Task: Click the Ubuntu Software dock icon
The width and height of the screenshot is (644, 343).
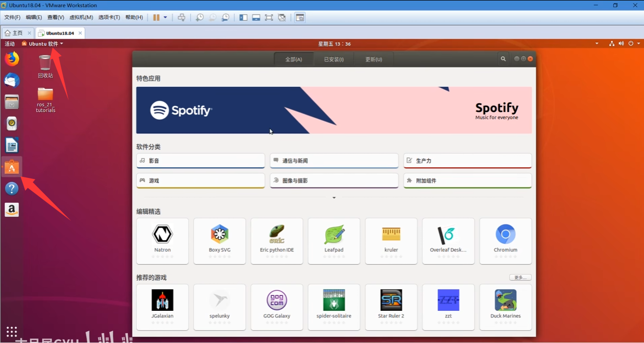Action: (x=12, y=167)
